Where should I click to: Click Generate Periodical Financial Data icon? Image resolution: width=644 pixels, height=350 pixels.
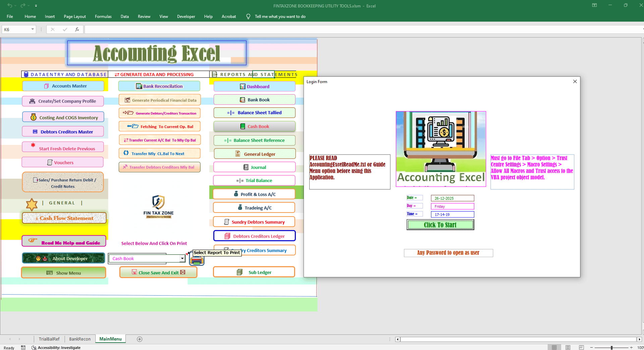[127, 100]
